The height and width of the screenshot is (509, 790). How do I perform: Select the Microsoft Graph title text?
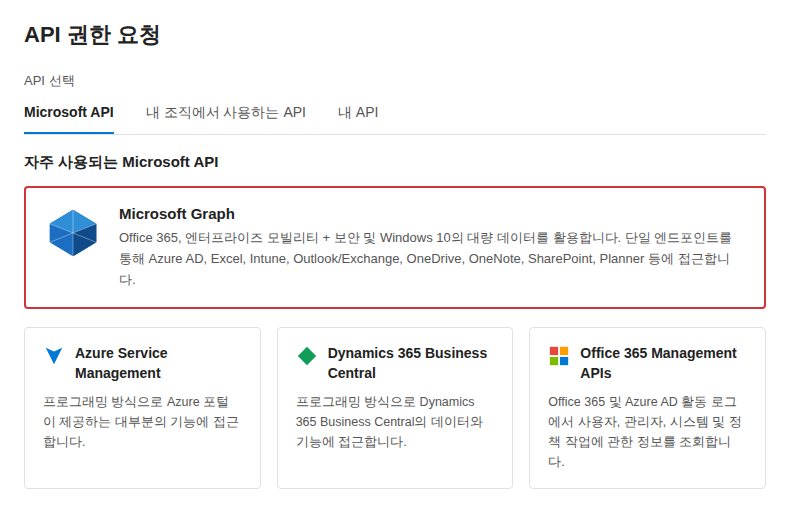(177, 214)
